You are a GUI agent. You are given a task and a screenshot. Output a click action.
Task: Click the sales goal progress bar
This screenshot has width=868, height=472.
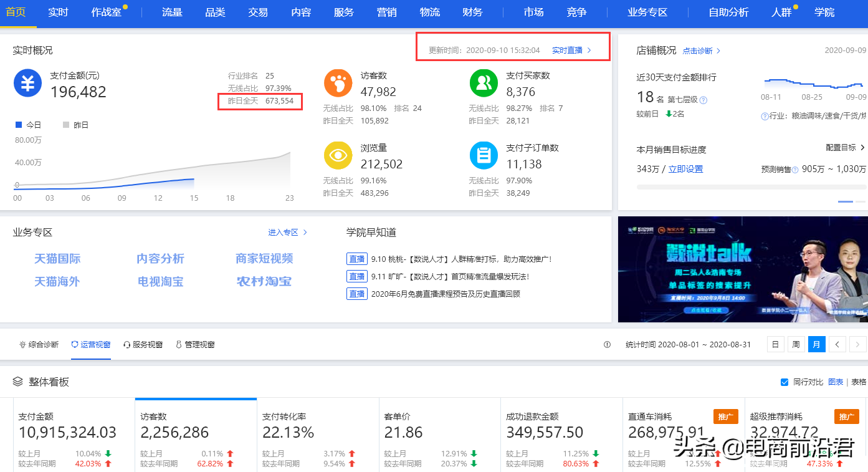742,186
